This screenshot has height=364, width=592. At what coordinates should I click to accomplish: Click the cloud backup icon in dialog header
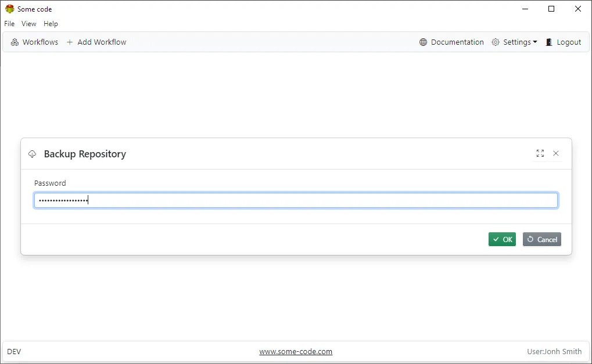(x=33, y=154)
